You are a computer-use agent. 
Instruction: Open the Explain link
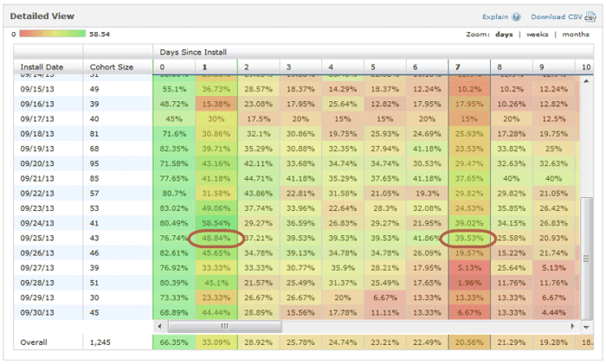click(x=495, y=17)
